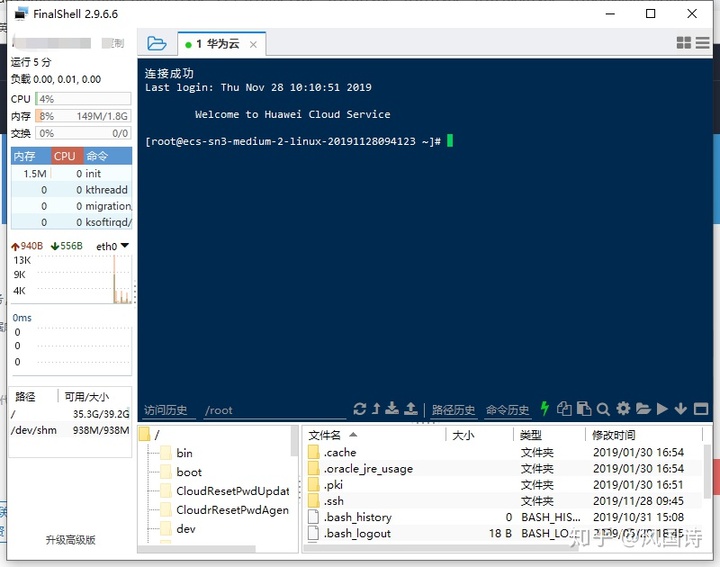
Task: Paste into terminal icon
Action: coord(584,409)
